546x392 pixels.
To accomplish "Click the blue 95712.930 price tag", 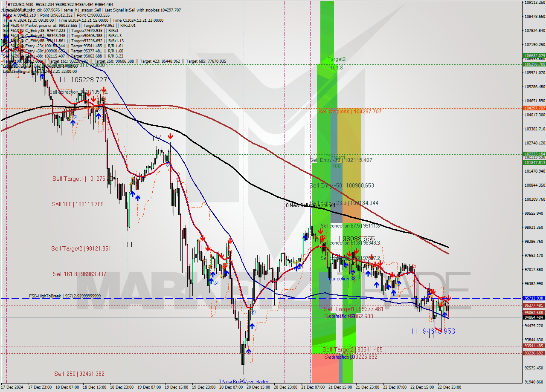I will 534,298.
